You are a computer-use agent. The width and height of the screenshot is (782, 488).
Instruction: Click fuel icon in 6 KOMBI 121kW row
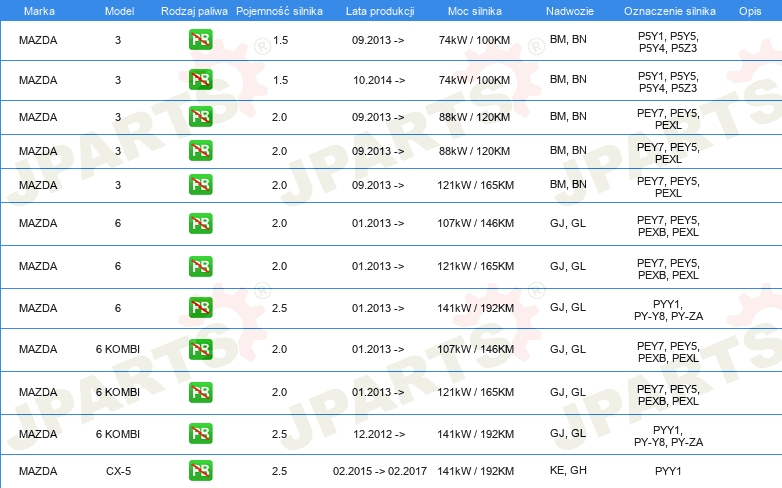[x=200, y=392]
